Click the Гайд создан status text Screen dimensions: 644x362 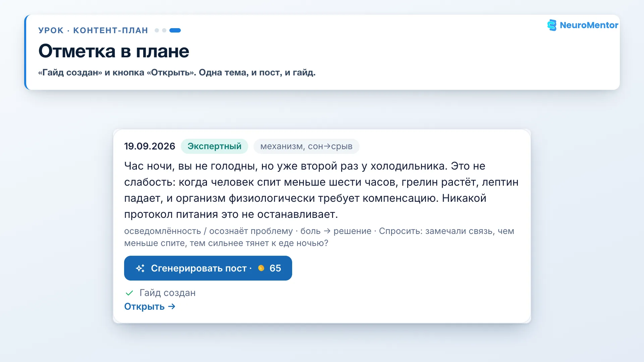[x=167, y=293]
